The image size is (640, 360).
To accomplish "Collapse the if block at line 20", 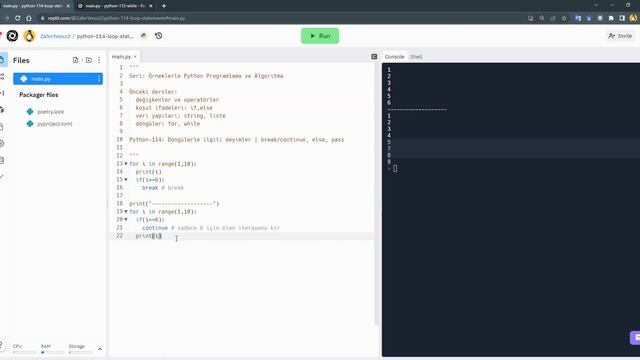I will [x=126, y=220].
